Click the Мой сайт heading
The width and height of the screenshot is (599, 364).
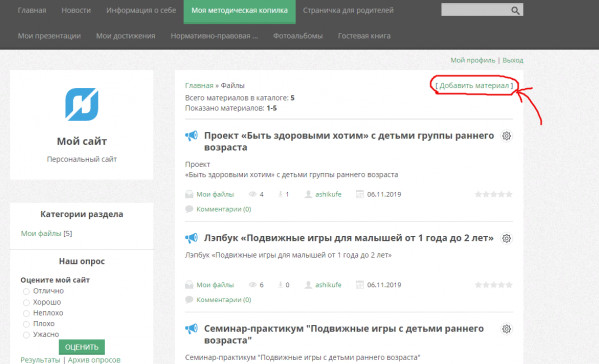[82, 141]
